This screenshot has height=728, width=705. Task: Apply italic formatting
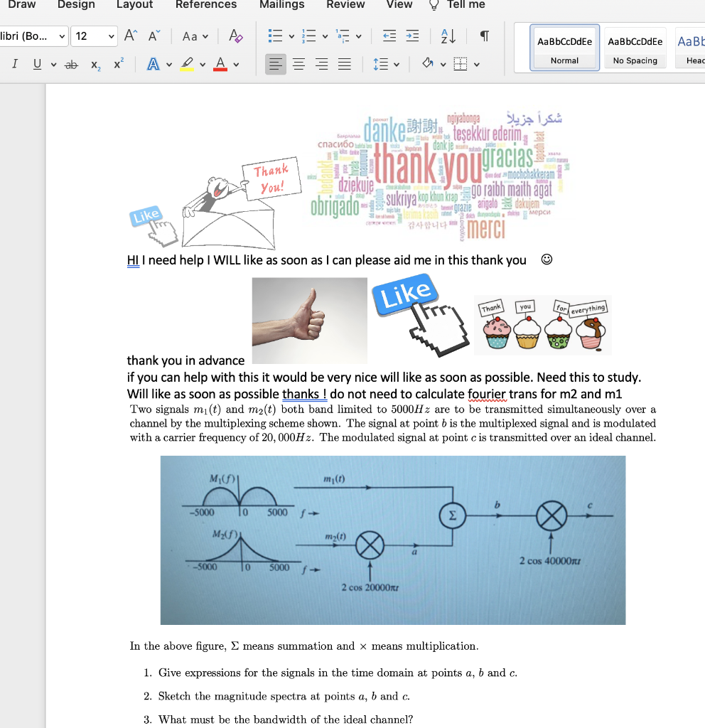pyautogui.click(x=14, y=64)
